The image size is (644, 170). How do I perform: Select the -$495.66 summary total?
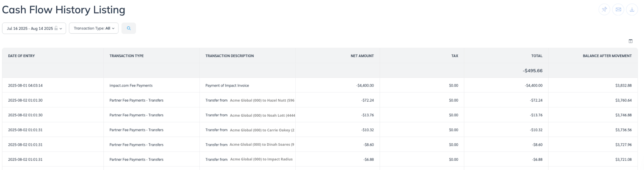533,71
